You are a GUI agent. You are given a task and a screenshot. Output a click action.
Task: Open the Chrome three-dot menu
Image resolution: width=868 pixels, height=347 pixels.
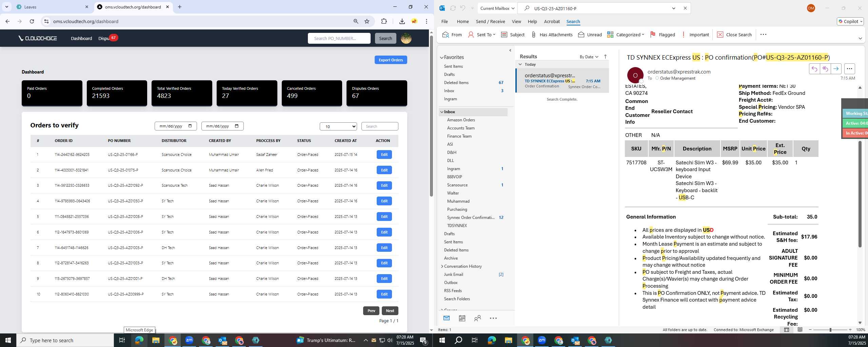pyautogui.click(x=427, y=21)
